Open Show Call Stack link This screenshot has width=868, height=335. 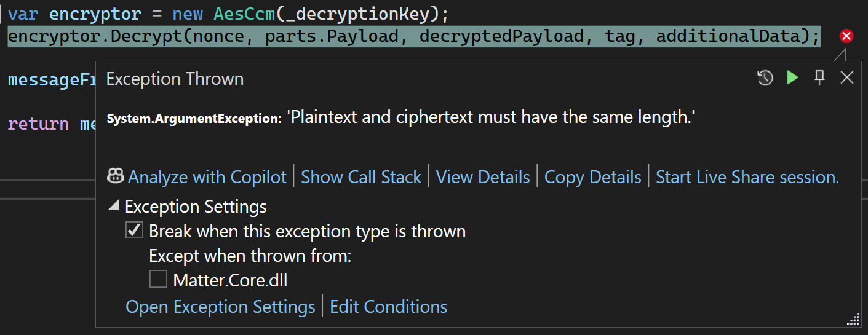pyautogui.click(x=360, y=177)
